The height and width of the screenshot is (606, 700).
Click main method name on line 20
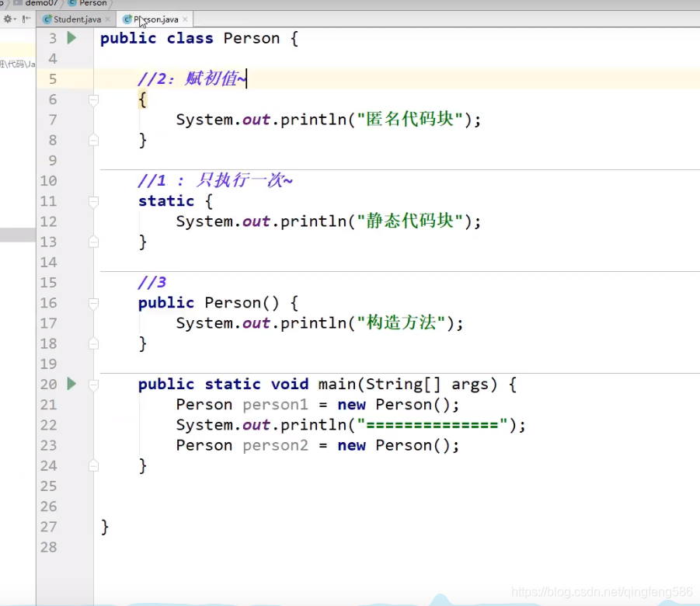[x=336, y=384]
